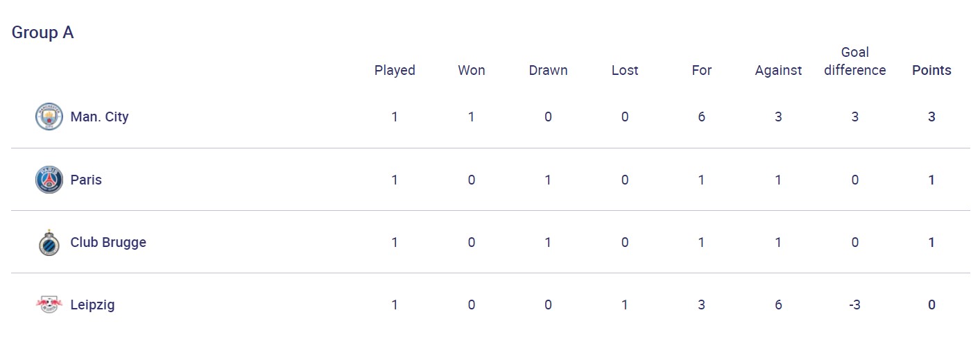Open the Leipzig team link

click(92, 305)
